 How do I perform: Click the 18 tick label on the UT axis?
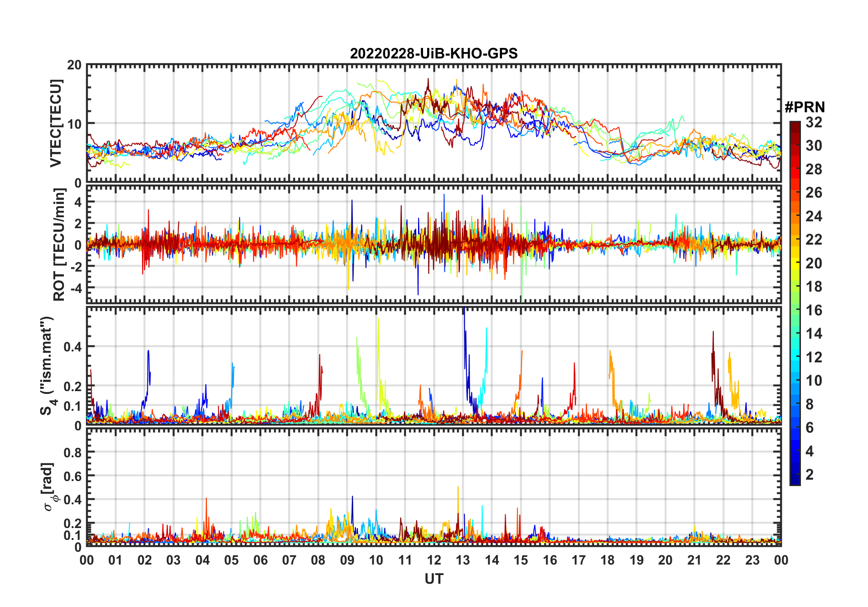[x=607, y=560]
